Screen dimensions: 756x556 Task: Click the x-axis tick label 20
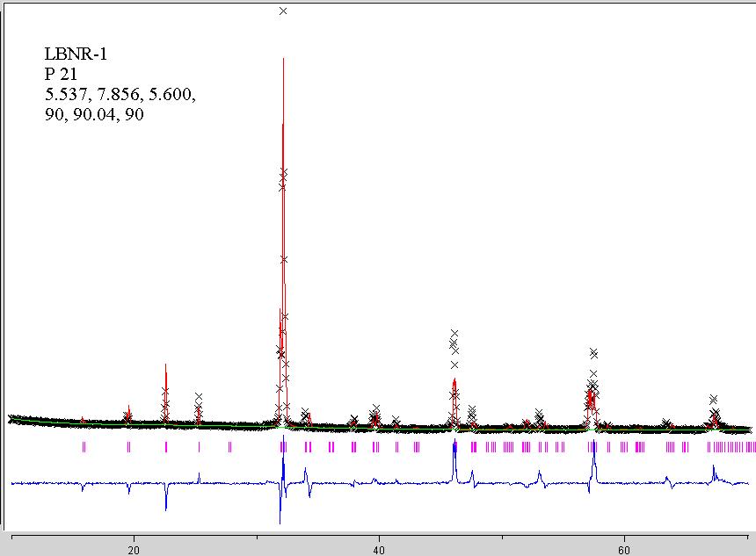(x=134, y=550)
